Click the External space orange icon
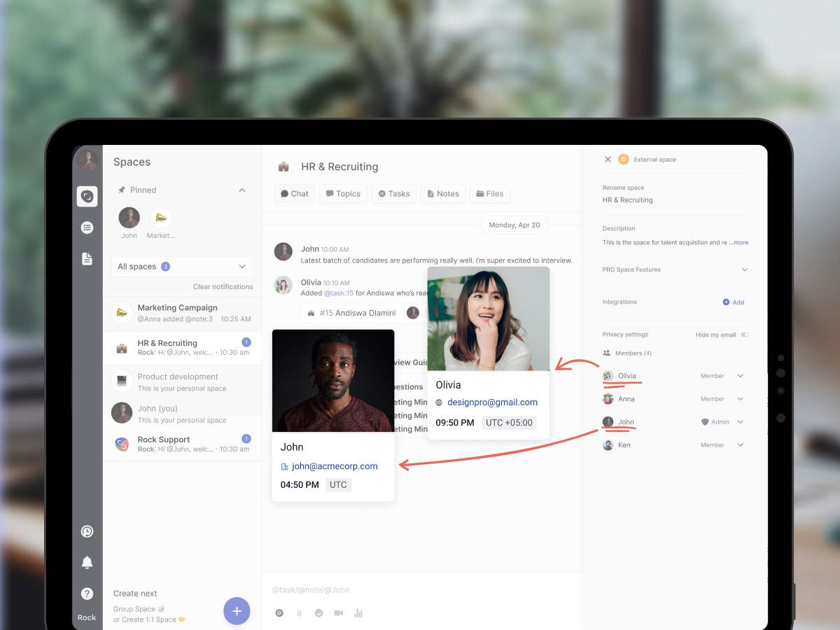Screen dimensions: 840x630 [623, 160]
